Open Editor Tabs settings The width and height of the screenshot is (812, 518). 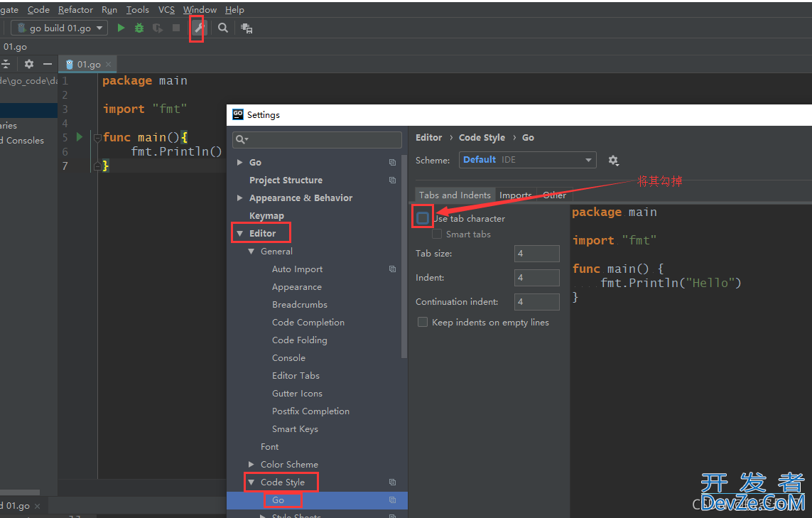click(x=296, y=376)
